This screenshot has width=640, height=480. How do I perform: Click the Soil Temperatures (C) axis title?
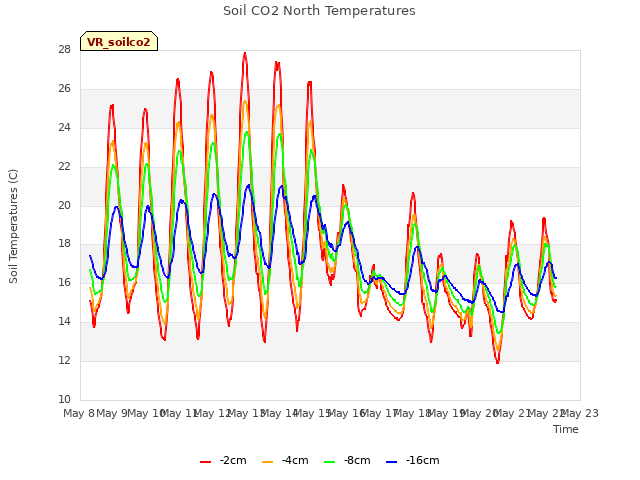point(13,226)
